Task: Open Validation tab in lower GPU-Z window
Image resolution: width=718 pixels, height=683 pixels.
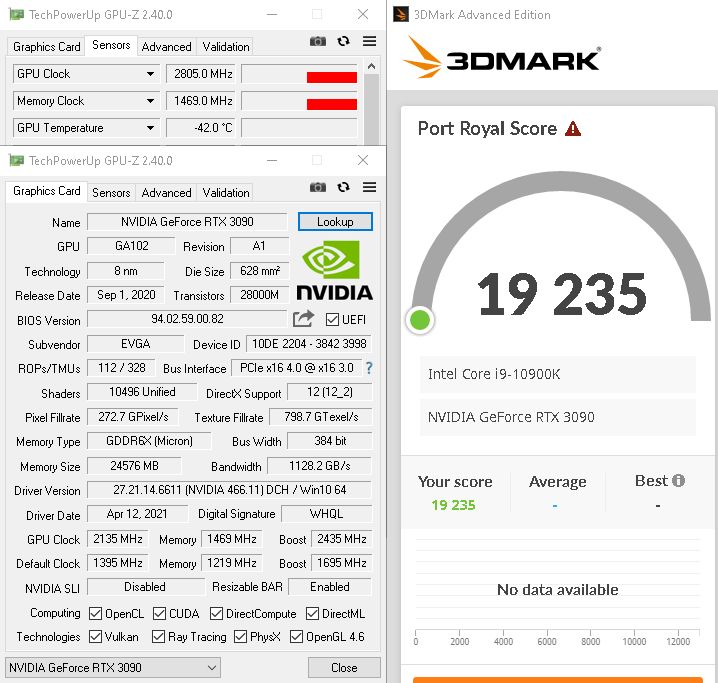Action: (x=226, y=193)
